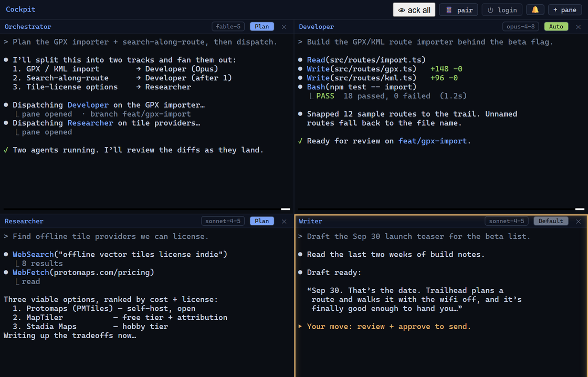Click 'Your move: review + approve to send.'

(388, 327)
